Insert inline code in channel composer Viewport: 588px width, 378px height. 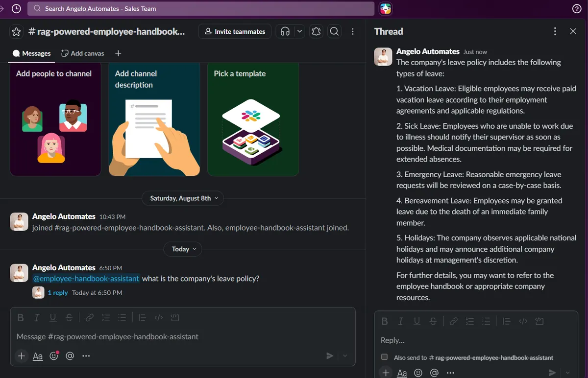[x=158, y=318]
